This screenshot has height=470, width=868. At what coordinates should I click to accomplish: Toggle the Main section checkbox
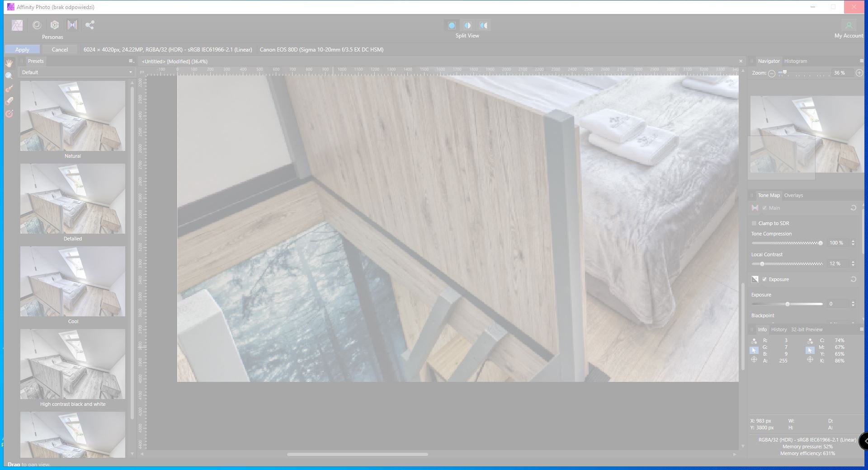764,208
